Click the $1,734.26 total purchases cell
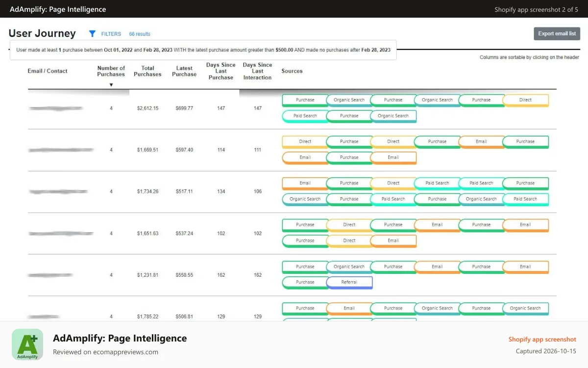The image size is (588, 368). point(147,191)
